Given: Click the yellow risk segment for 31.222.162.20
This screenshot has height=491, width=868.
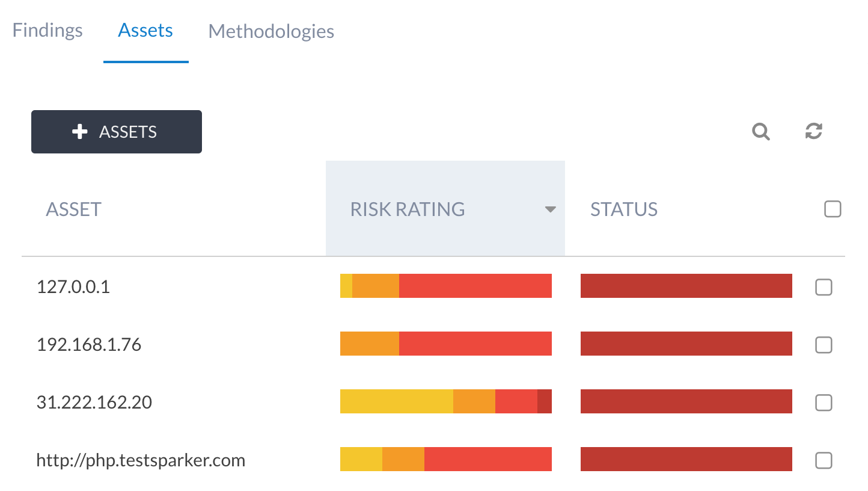Looking at the screenshot, I should 396,401.
